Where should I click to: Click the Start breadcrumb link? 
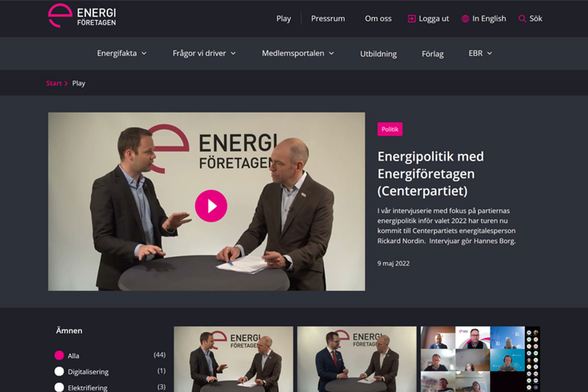point(54,83)
